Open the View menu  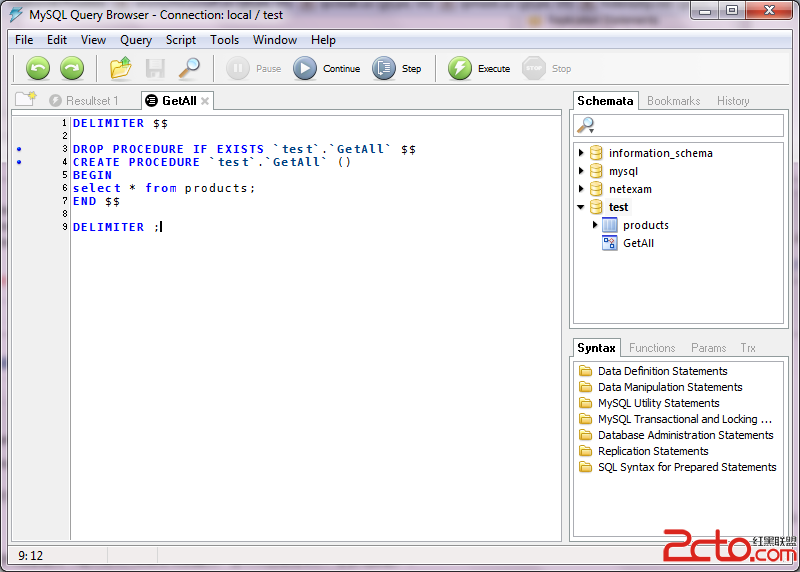click(93, 40)
